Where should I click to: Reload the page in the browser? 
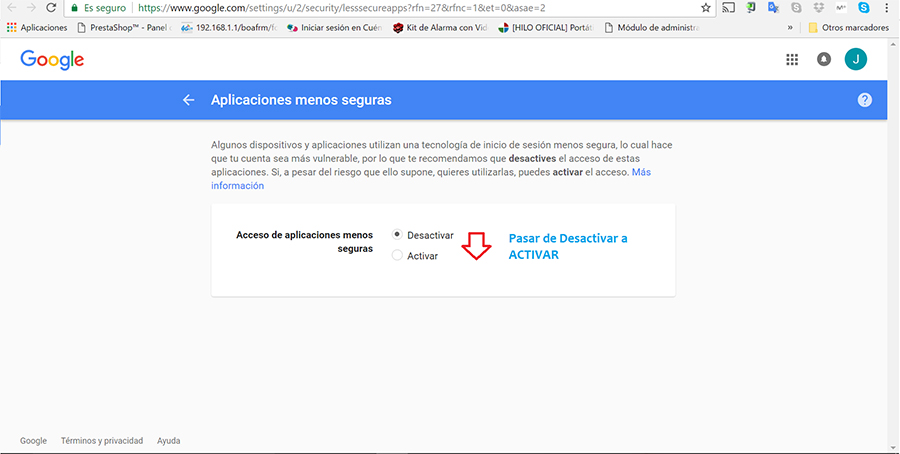point(51,7)
